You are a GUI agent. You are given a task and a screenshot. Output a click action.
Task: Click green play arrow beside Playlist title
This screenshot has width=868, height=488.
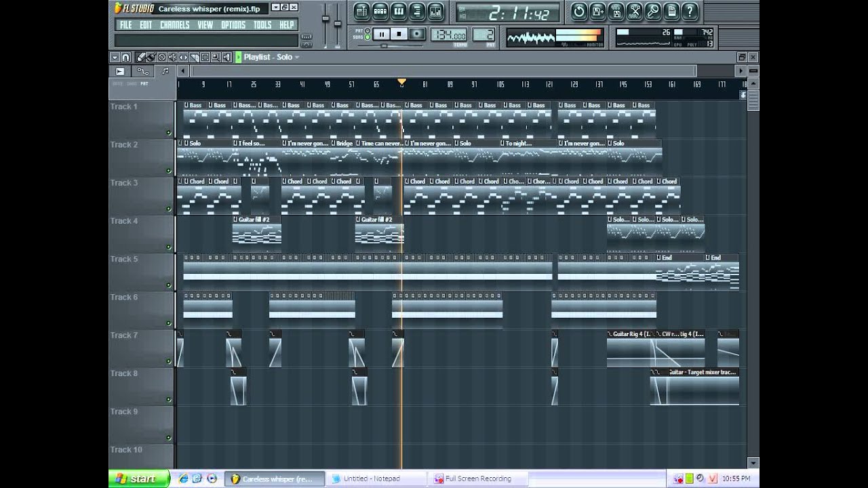[238, 57]
